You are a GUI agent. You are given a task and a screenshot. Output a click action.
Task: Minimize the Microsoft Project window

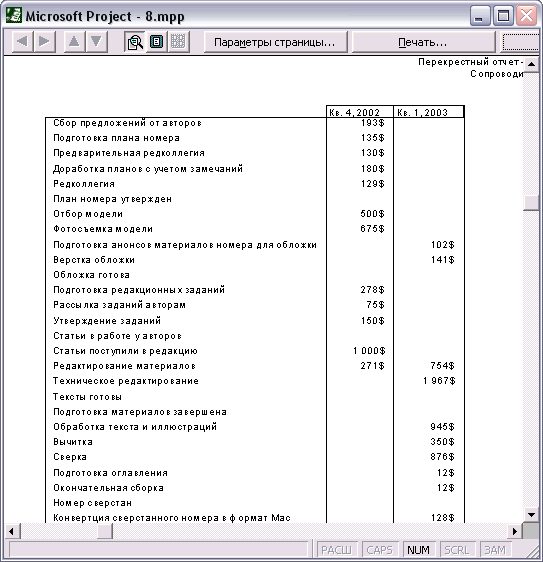pyautogui.click(x=480, y=16)
